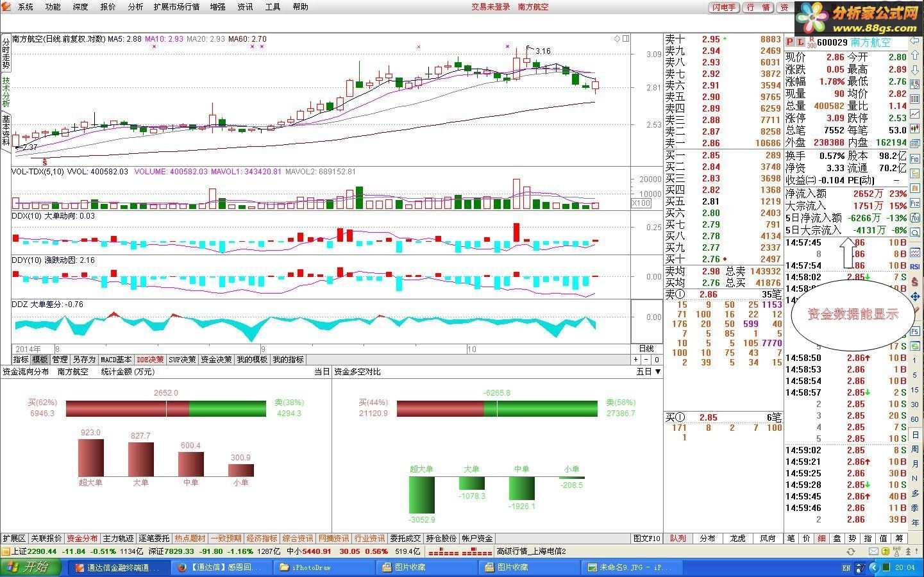Click the refresh sync icon in status bar

(x=851, y=551)
